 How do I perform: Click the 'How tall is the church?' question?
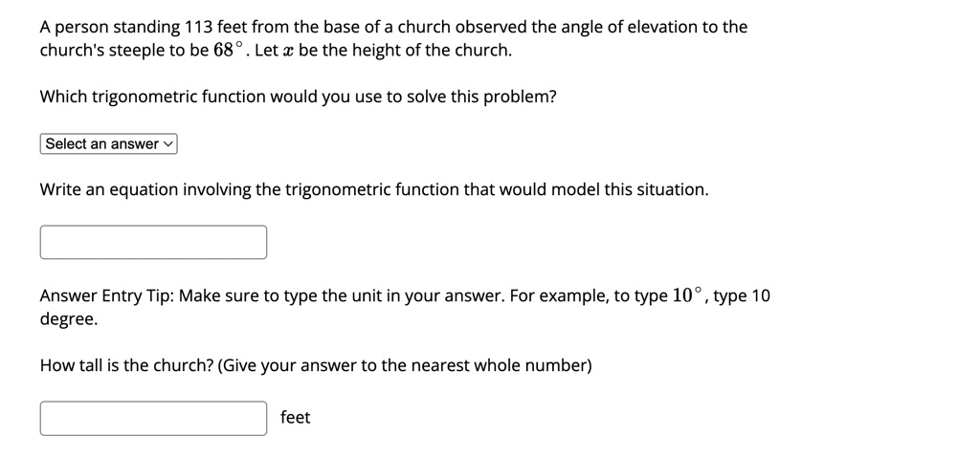click(127, 365)
